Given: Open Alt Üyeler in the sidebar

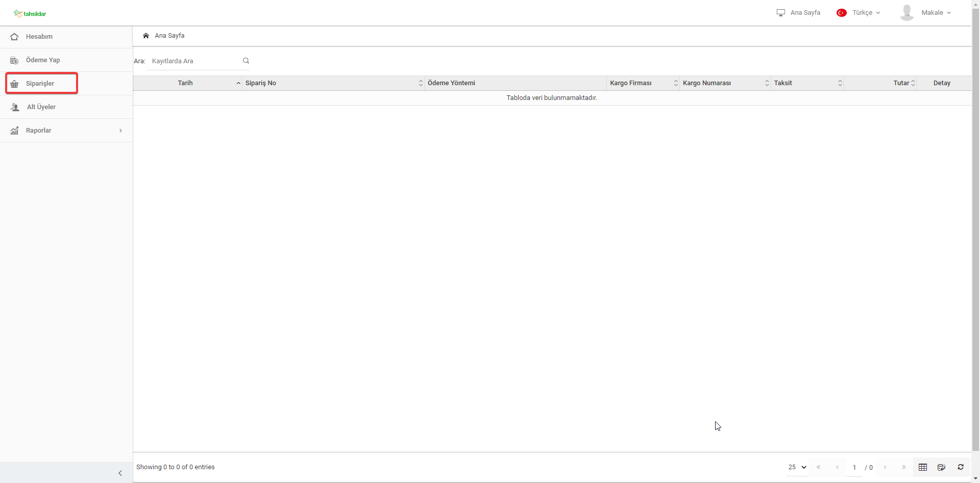Looking at the screenshot, I should click(66, 107).
